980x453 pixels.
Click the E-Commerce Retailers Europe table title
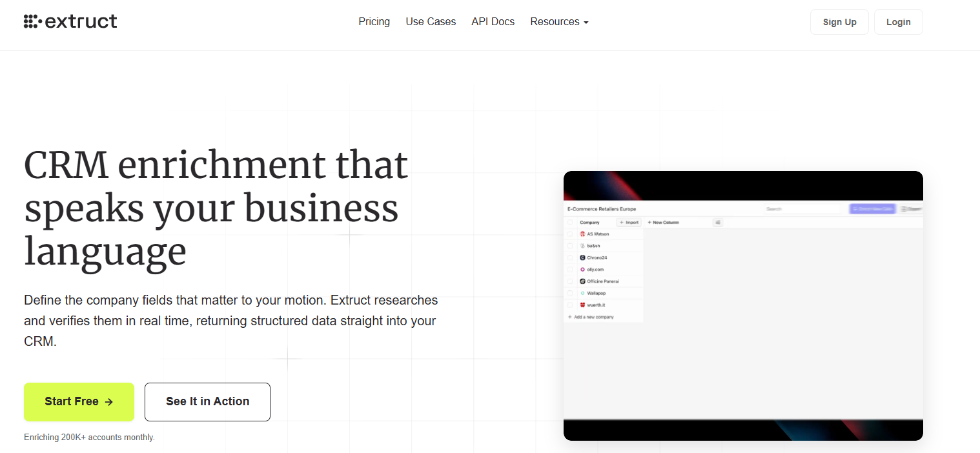(602, 209)
